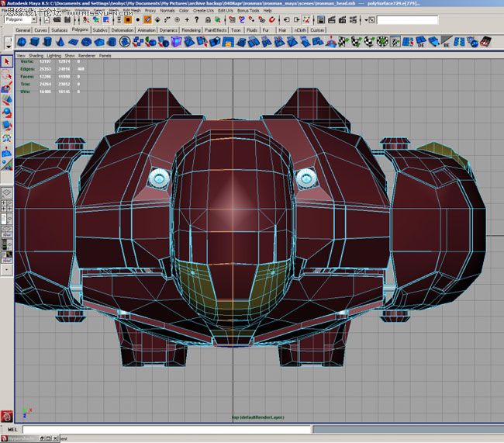Expand the Show panel menu

click(x=70, y=56)
